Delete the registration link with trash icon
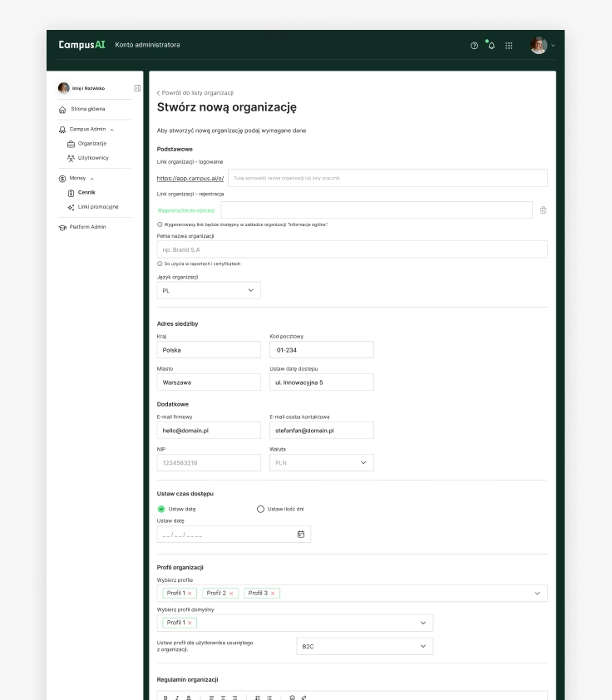This screenshot has width=612, height=700. [x=543, y=210]
